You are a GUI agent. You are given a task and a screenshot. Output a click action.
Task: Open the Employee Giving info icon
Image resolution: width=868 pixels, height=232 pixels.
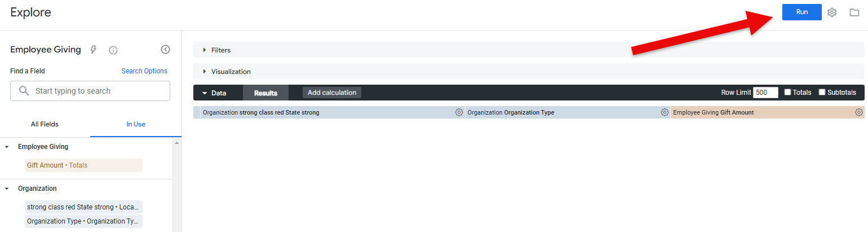(113, 50)
